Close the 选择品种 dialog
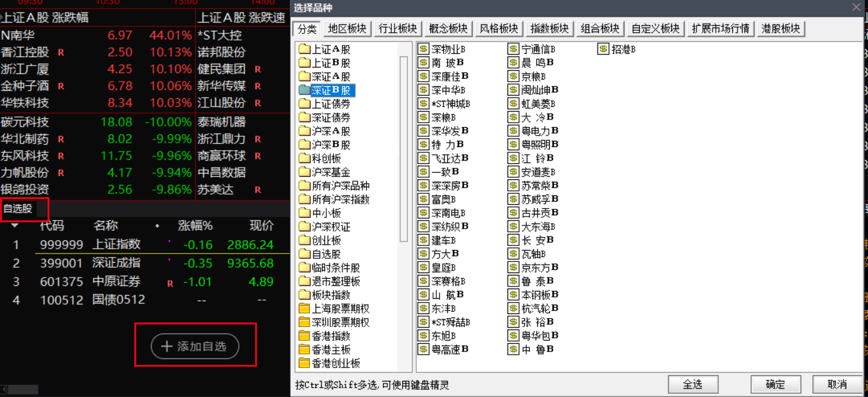This screenshot has width=868, height=397. (x=856, y=8)
